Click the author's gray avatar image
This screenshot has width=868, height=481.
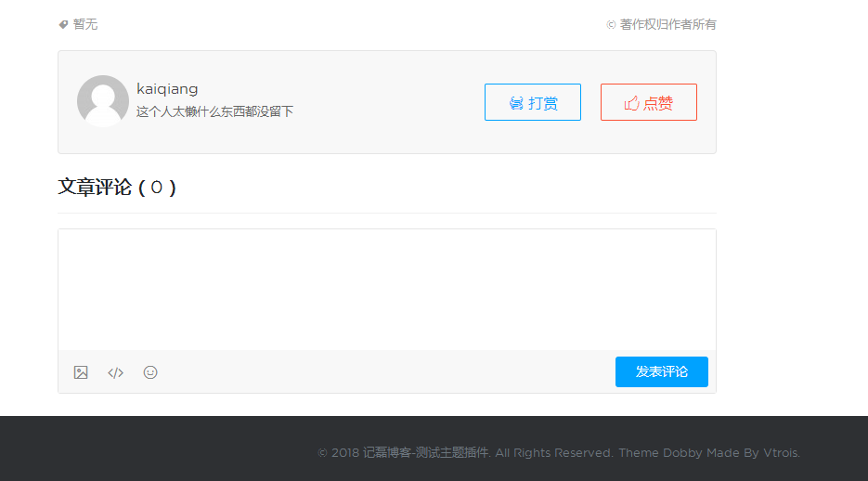pyautogui.click(x=102, y=101)
